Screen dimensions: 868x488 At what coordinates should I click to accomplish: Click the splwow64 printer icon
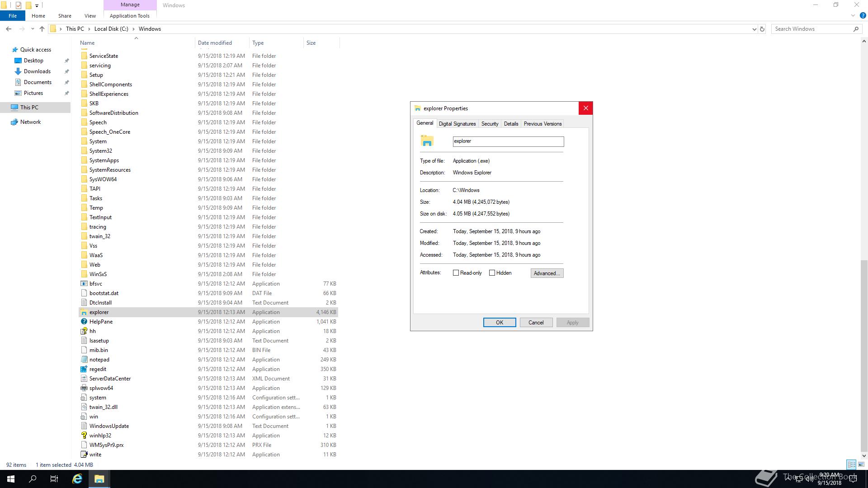pyautogui.click(x=84, y=388)
